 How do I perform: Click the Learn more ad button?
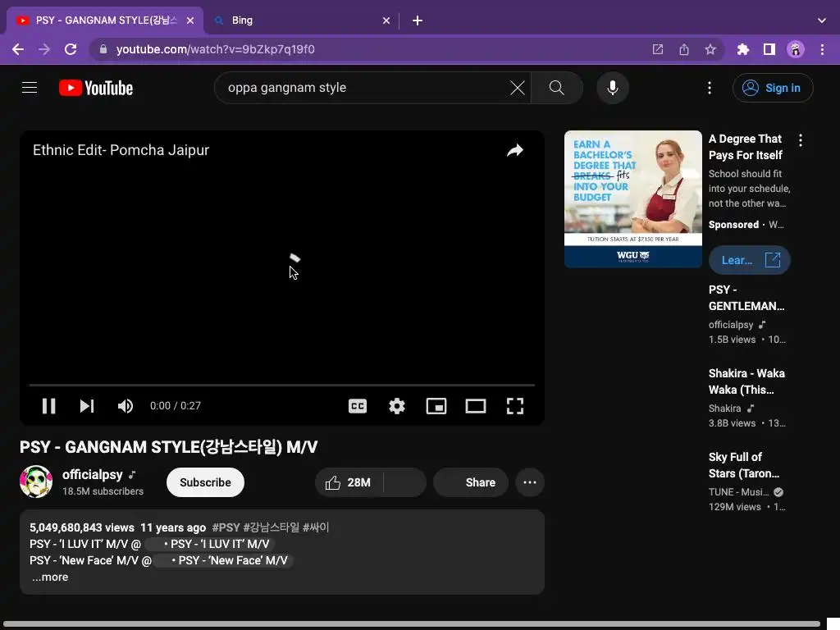point(749,260)
